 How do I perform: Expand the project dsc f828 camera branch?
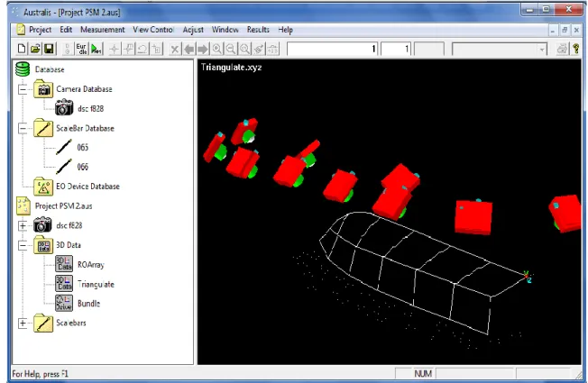(x=23, y=225)
